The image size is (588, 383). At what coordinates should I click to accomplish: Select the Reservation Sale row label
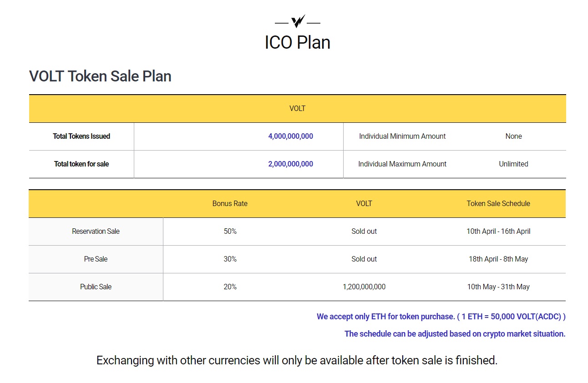click(x=96, y=231)
